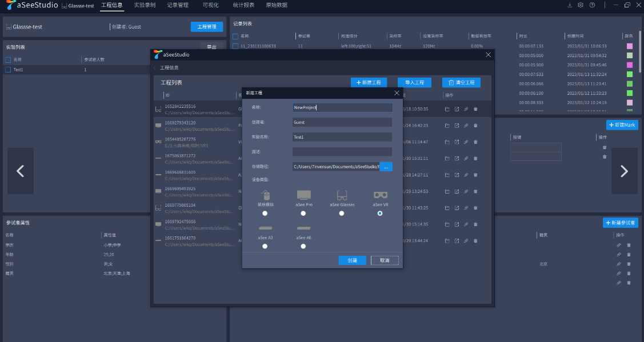Open folder for project 1669616831605
644x342 pixels.
tap(447, 175)
